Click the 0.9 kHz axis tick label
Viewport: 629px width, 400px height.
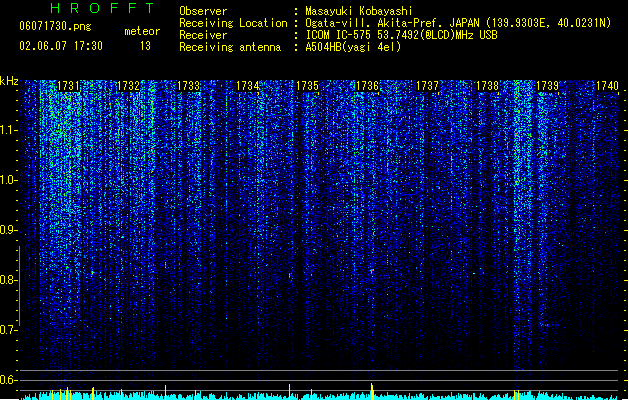(9, 230)
